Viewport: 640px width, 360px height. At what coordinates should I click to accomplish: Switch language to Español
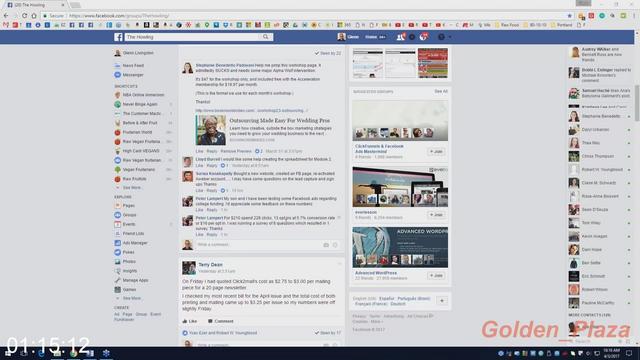point(387,299)
